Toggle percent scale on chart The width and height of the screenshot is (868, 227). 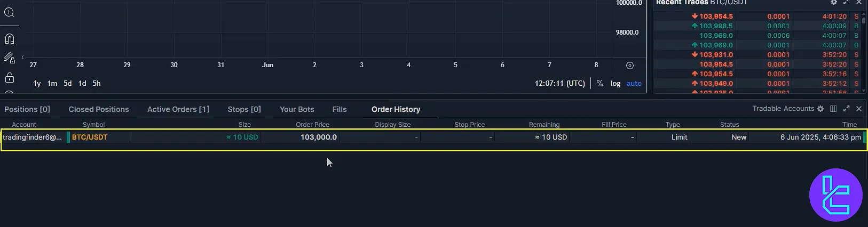tap(600, 83)
